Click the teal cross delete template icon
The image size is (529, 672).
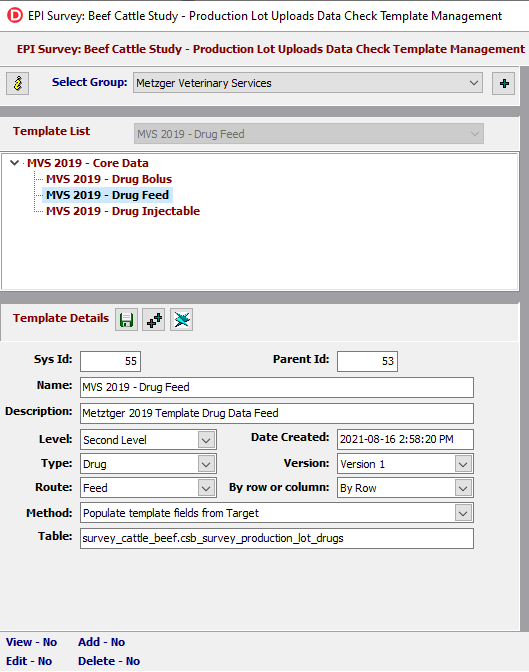pos(181,320)
